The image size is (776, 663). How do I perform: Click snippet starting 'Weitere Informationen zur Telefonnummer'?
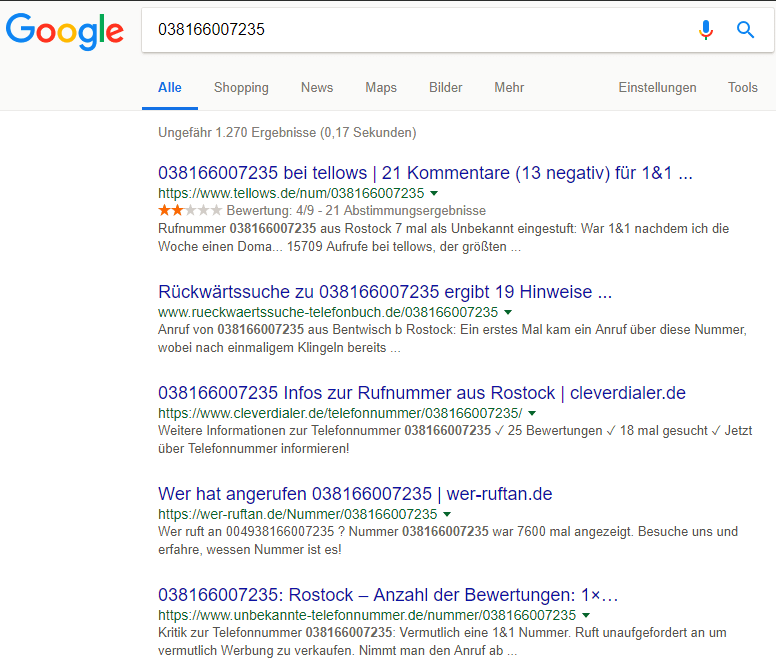pos(455,439)
